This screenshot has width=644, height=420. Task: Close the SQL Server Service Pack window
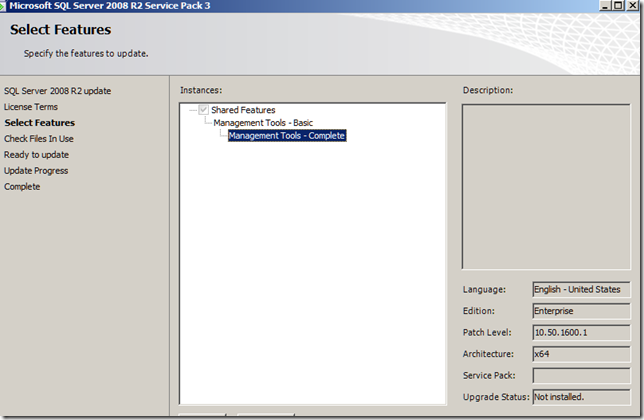click(633, 6)
